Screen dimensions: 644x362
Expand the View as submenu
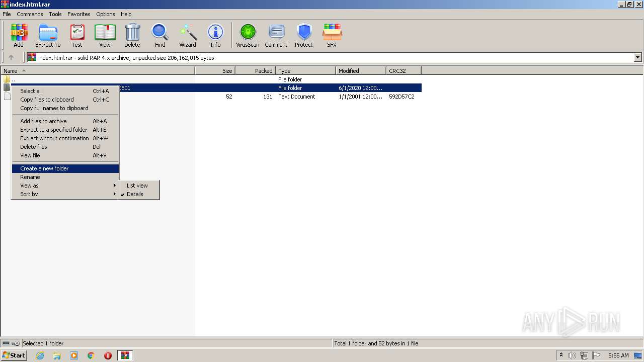coord(65,186)
